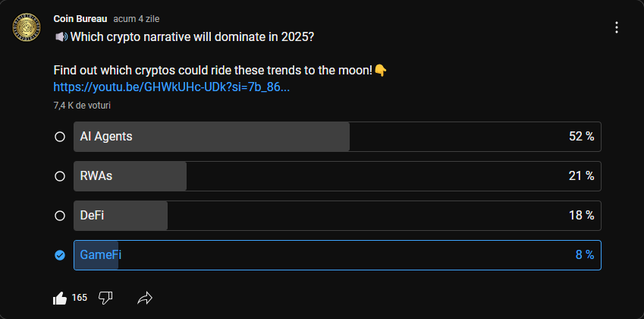644x319 pixels.
Task: Open the Coin Bureau channel avatar
Action: pyautogui.click(x=27, y=30)
